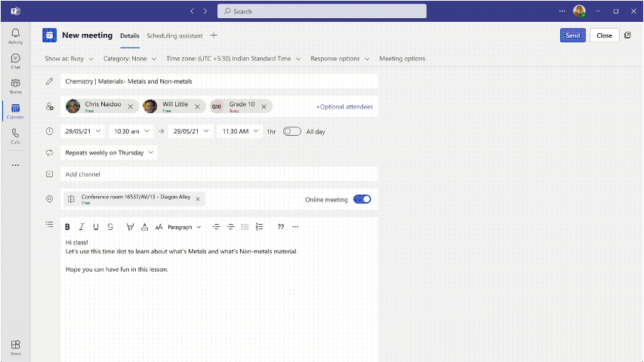The width and height of the screenshot is (644, 362).
Task: Open the text highlight color picker
Action: pos(130,226)
